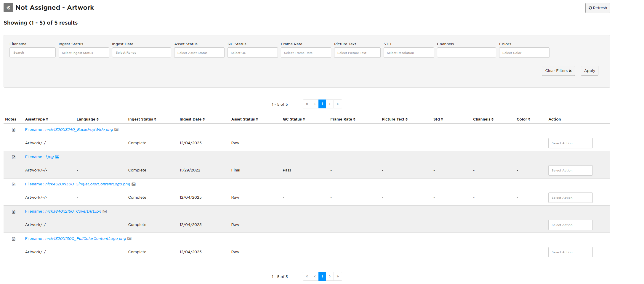
Task: Open the Picture Text filter dropdown
Action: [358, 53]
